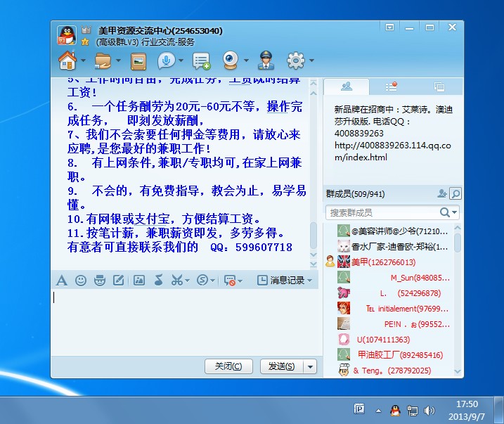Click the font style 'A' icon

click(61, 281)
